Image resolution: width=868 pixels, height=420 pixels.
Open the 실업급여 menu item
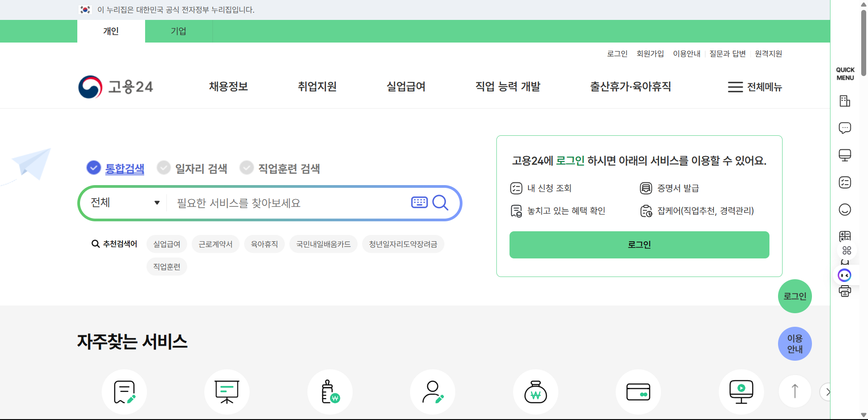point(406,87)
